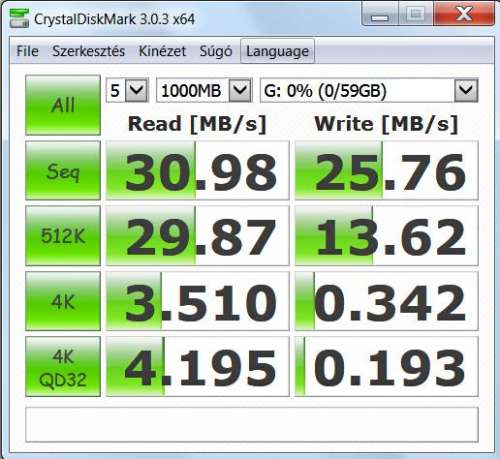500x459 pixels.
Task: Open the drive selector showing G: 0% (0/59GB)
Action: 369,90
